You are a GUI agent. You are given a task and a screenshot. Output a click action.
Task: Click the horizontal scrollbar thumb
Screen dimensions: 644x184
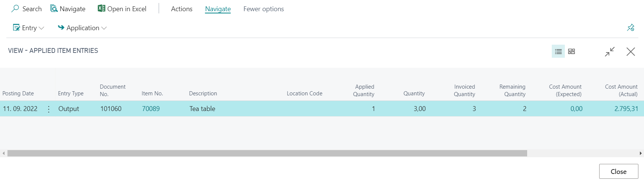(267, 153)
